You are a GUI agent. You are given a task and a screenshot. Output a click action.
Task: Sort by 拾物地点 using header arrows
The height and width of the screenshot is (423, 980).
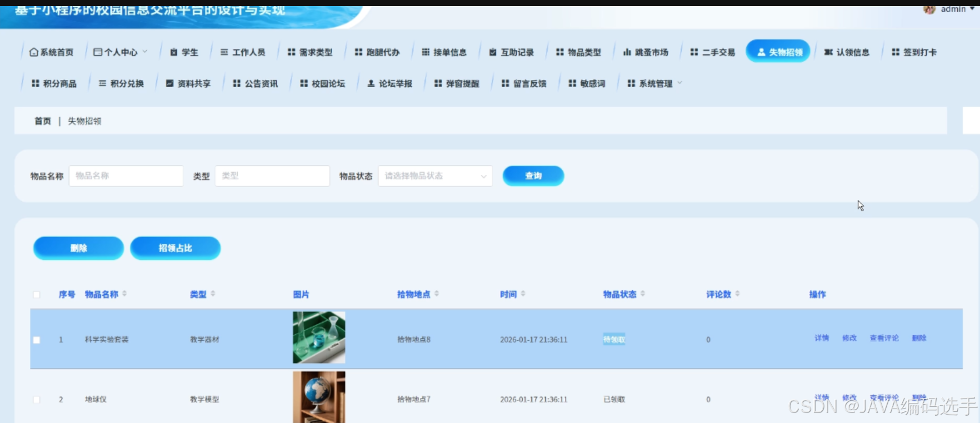click(x=437, y=294)
